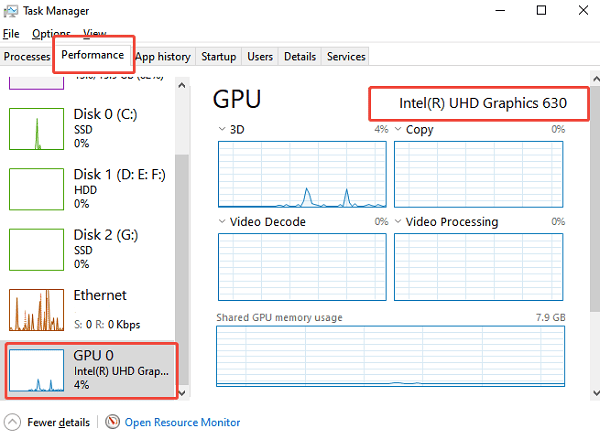Click the right pane scroll up arrow

[x=595, y=79]
